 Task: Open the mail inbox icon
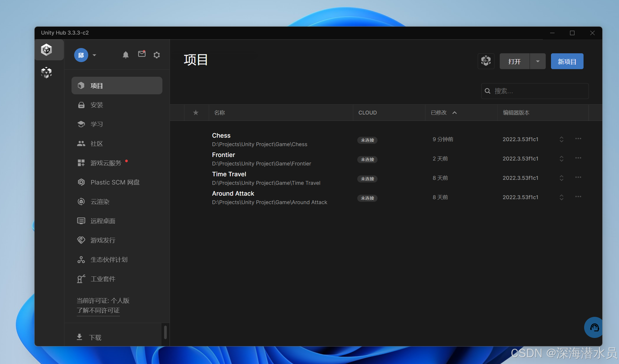pos(142,54)
